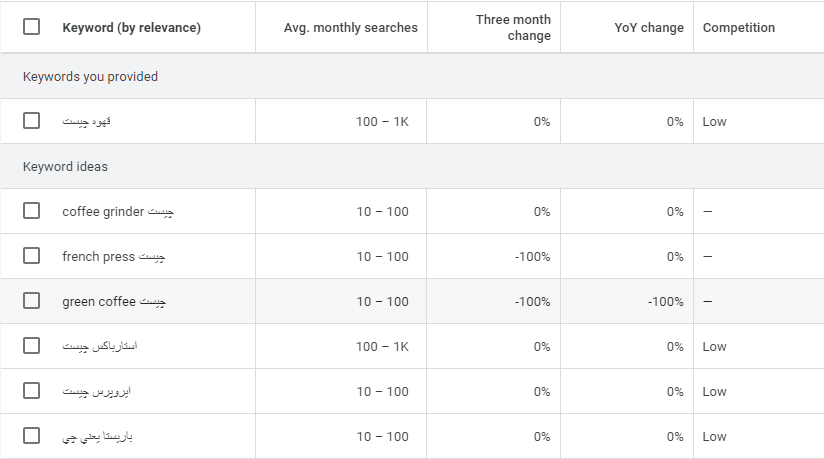Check the box for باریستا یعنی چی

(32, 436)
